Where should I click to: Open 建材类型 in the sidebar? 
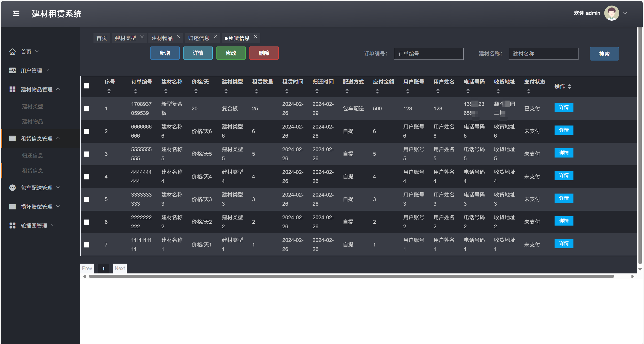pos(33,106)
